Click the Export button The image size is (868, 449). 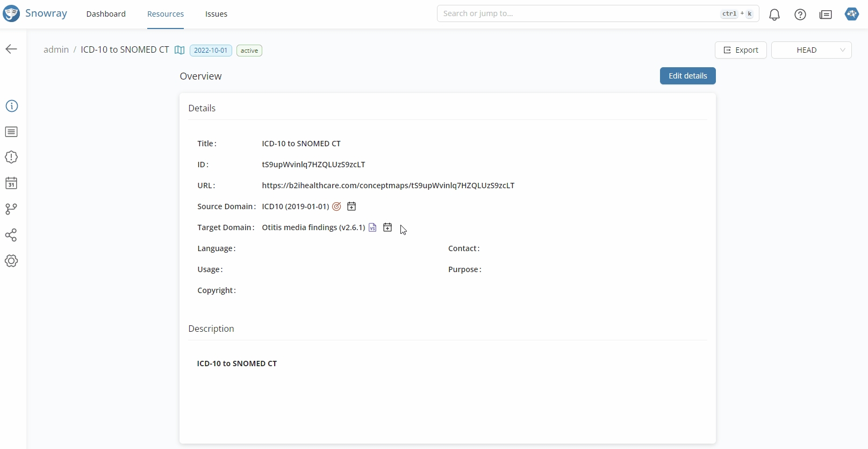click(x=740, y=50)
